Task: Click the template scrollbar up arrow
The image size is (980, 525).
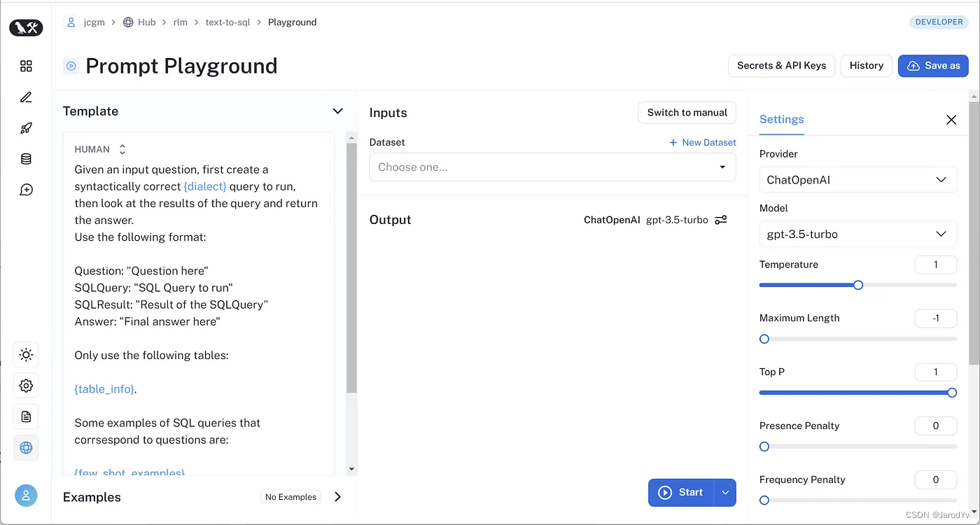Action: click(x=351, y=138)
